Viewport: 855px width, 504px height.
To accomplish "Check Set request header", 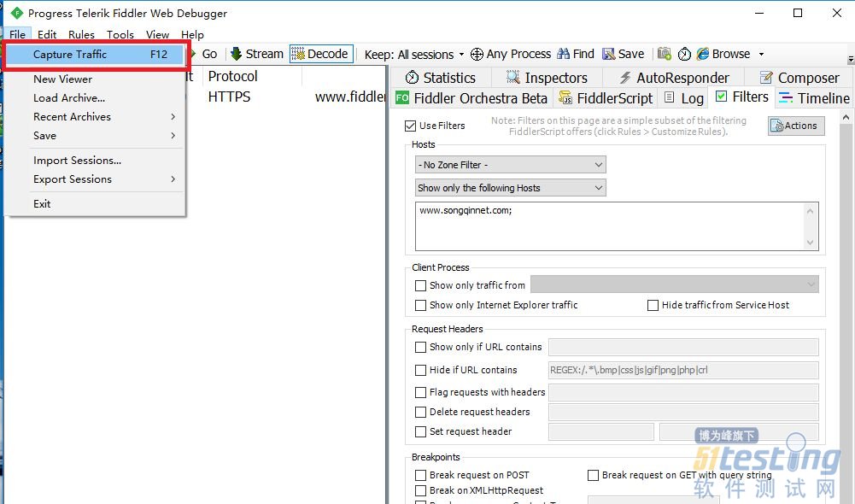I will tap(420, 431).
